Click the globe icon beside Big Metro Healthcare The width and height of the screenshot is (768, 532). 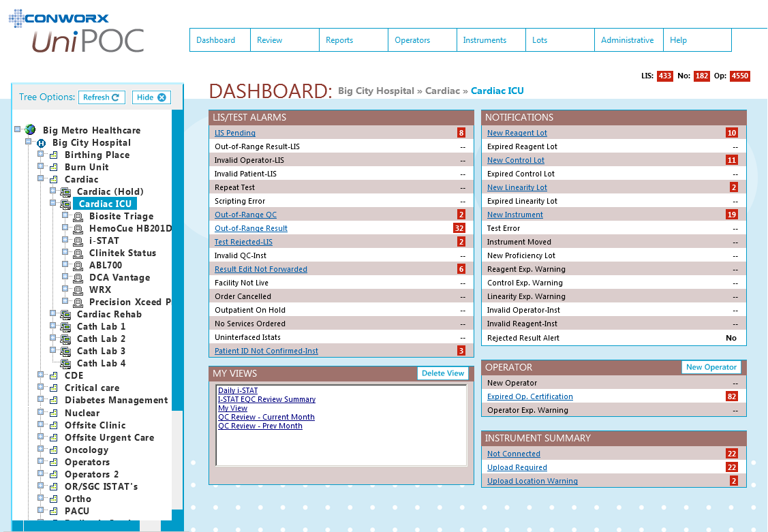(x=30, y=129)
